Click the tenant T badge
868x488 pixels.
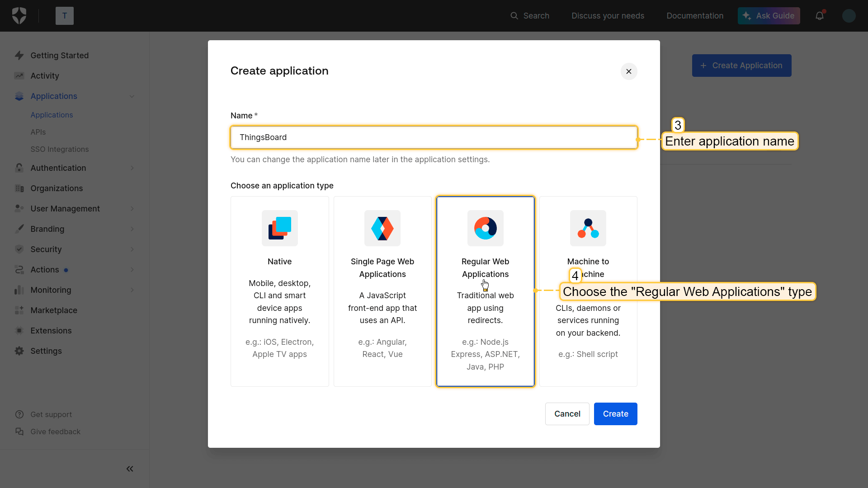(65, 16)
